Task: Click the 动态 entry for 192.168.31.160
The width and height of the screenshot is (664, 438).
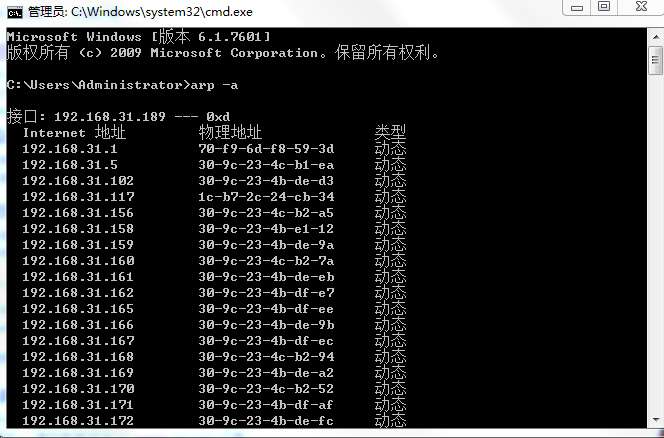Action: 390,261
